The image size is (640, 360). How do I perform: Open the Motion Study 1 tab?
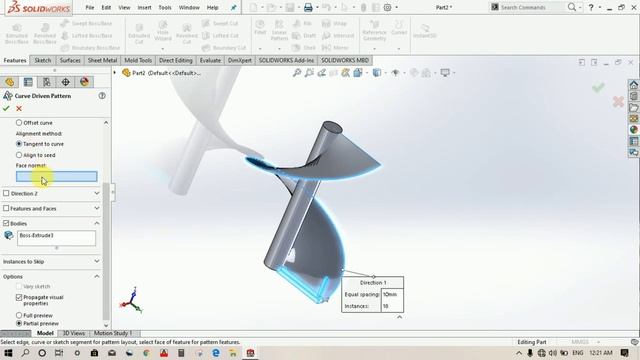coord(113,333)
